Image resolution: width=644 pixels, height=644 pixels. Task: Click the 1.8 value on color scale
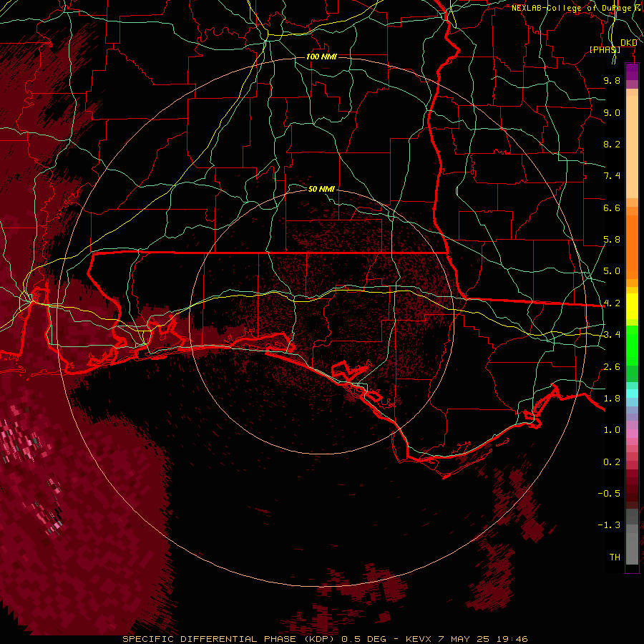click(612, 399)
